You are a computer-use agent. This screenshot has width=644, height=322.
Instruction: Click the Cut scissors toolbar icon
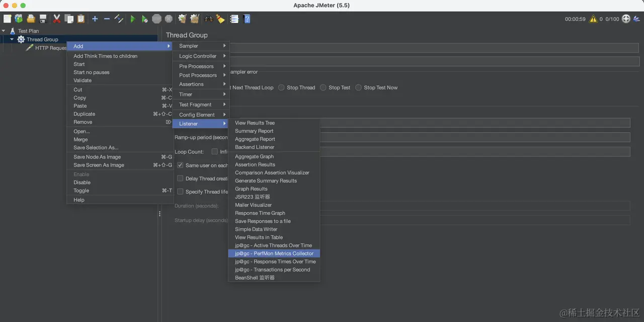tap(57, 19)
